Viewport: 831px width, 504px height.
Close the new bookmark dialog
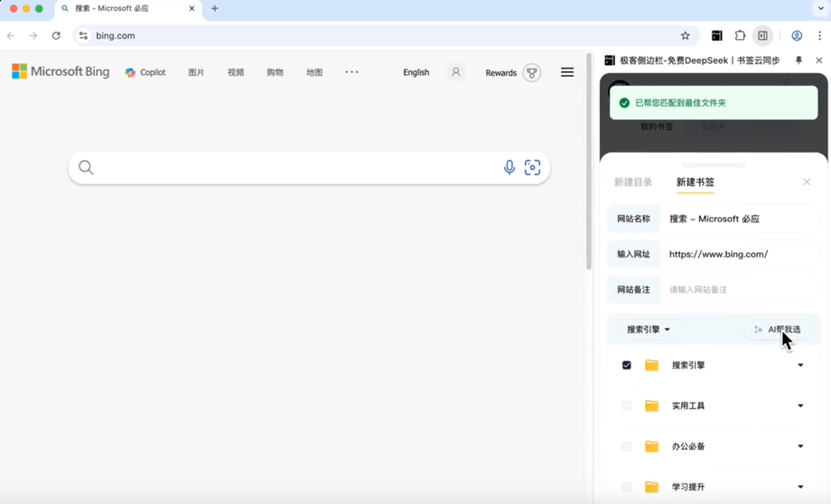[x=807, y=182]
